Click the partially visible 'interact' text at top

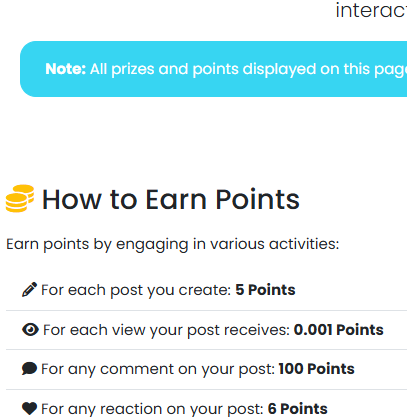click(371, 11)
